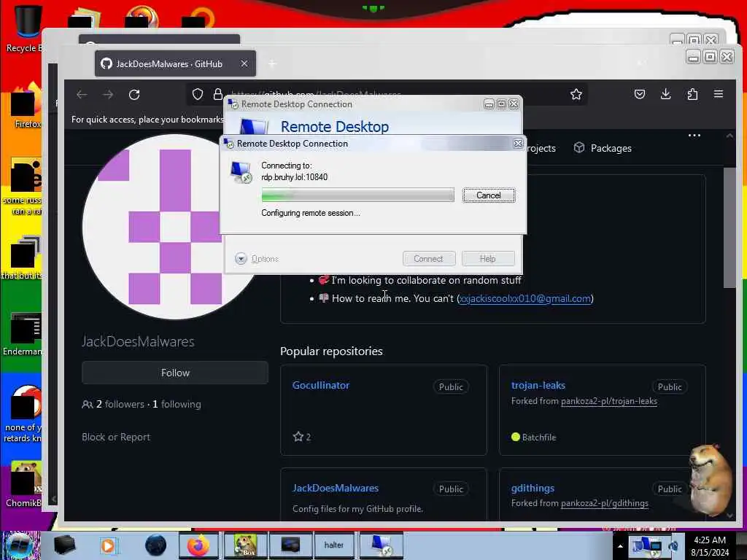
Task: Open pankoza2-pl/gdithings fork source
Action: tap(605, 503)
